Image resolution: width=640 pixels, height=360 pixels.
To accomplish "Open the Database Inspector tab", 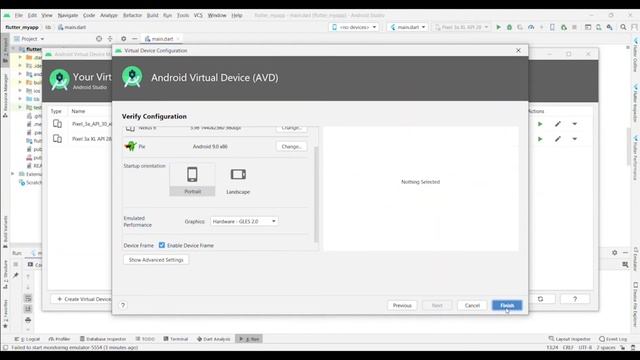I will (x=103, y=339).
